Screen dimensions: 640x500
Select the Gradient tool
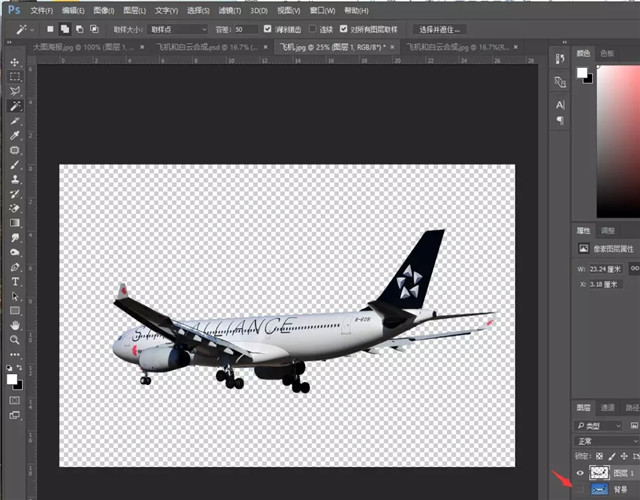coord(15,222)
